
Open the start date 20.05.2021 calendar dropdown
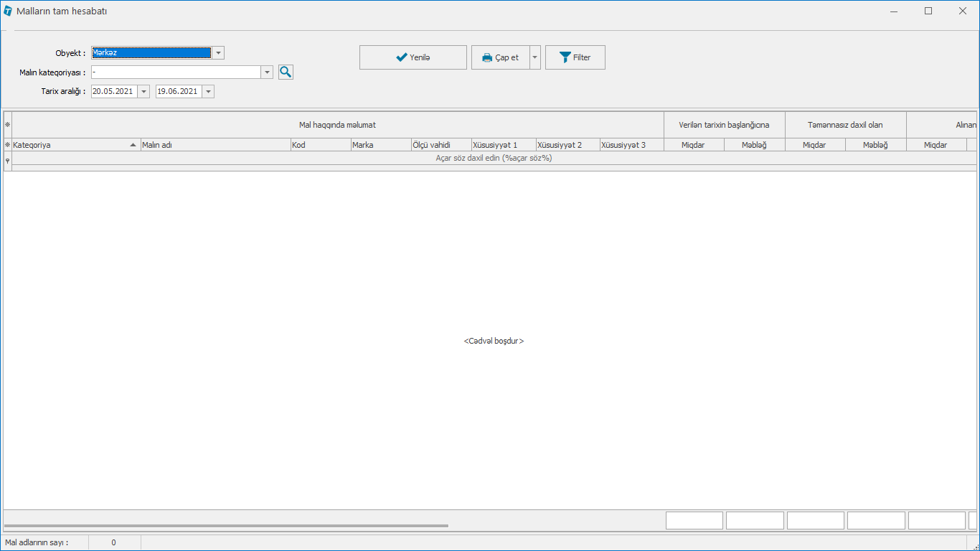pos(143,92)
